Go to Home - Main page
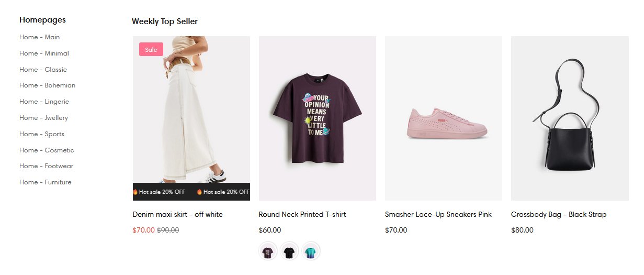Image resolution: width=644 pixels, height=275 pixels. coord(39,37)
